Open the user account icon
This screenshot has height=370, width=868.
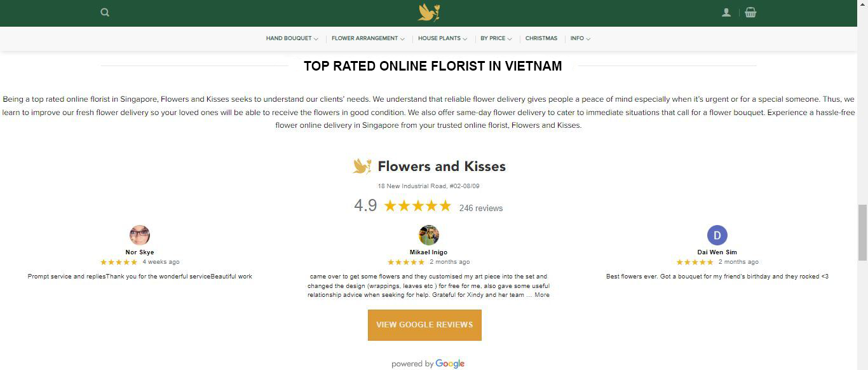click(726, 12)
